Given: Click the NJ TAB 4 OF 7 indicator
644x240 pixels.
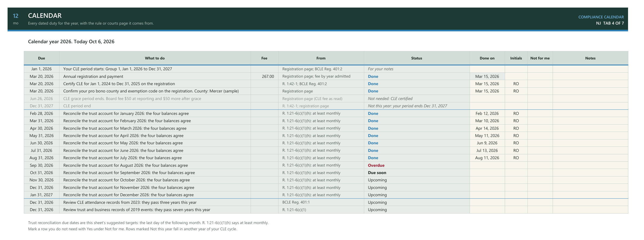Looking at the screenshot, I should tap(610, 23).
